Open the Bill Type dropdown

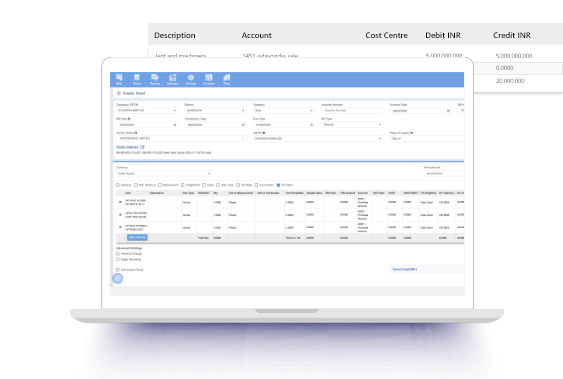(352, 125)
